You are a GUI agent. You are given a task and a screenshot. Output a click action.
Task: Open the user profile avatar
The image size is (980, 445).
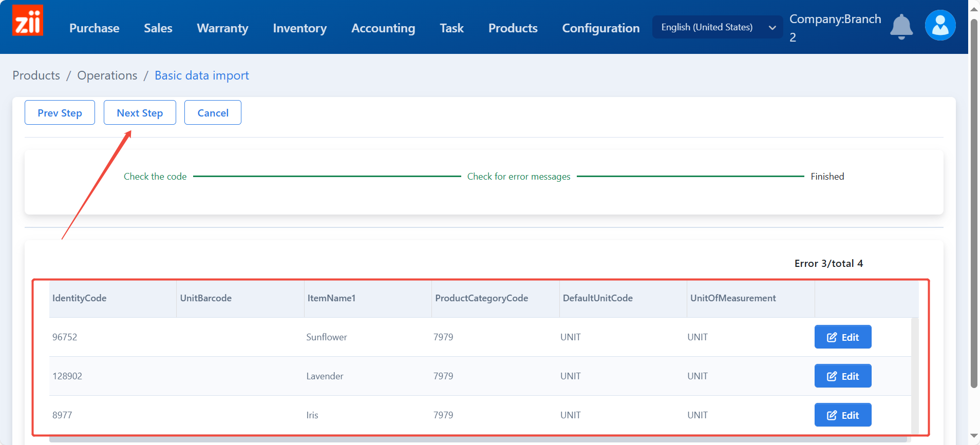(x=940, y=25)
